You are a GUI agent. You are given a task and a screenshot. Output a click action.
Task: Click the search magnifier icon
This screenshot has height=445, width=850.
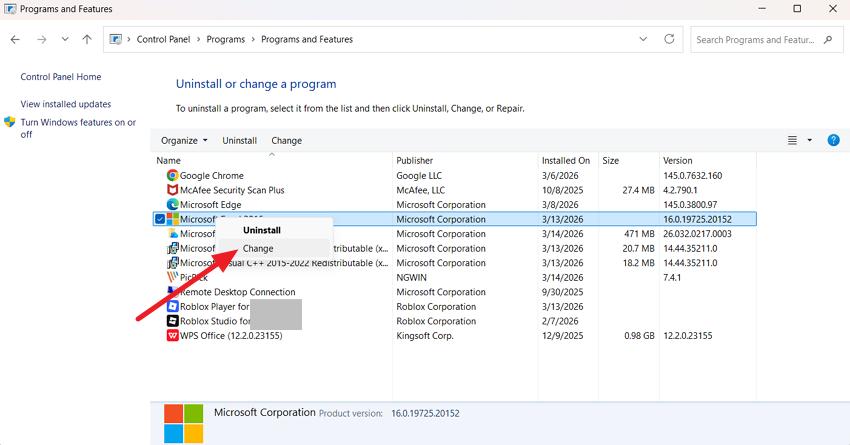(828, 40)
